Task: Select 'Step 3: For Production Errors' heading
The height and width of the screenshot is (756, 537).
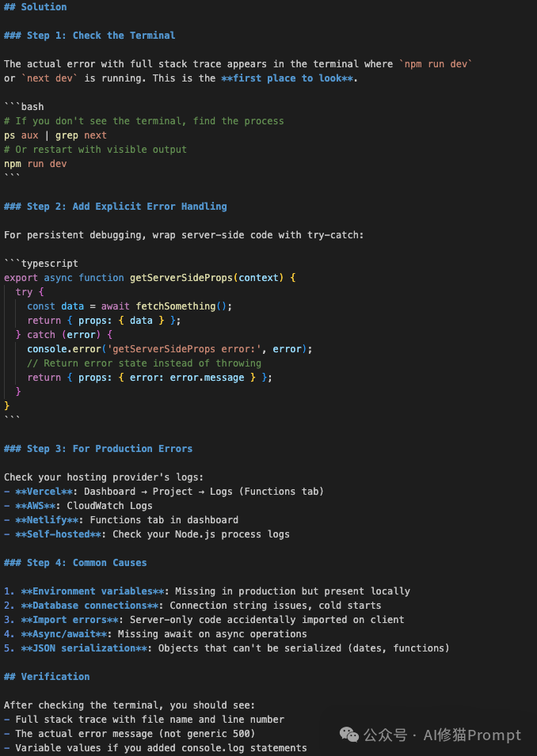Action: 98,448
